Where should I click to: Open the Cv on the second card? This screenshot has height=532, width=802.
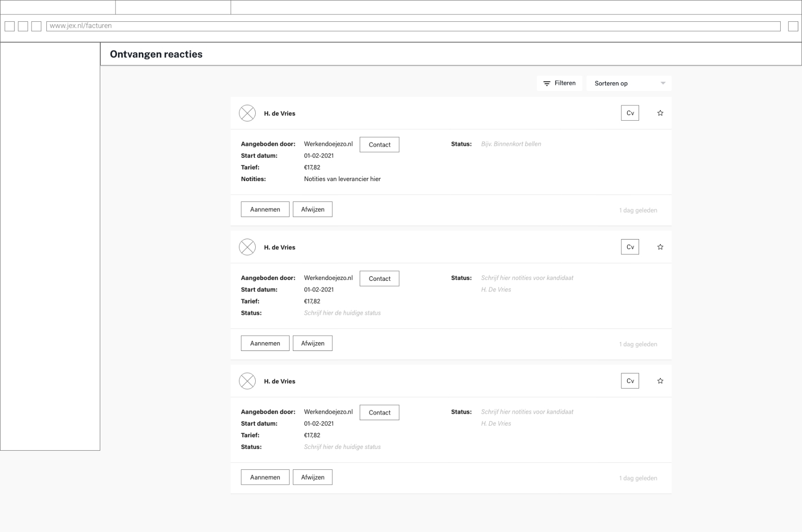point(630,247)
